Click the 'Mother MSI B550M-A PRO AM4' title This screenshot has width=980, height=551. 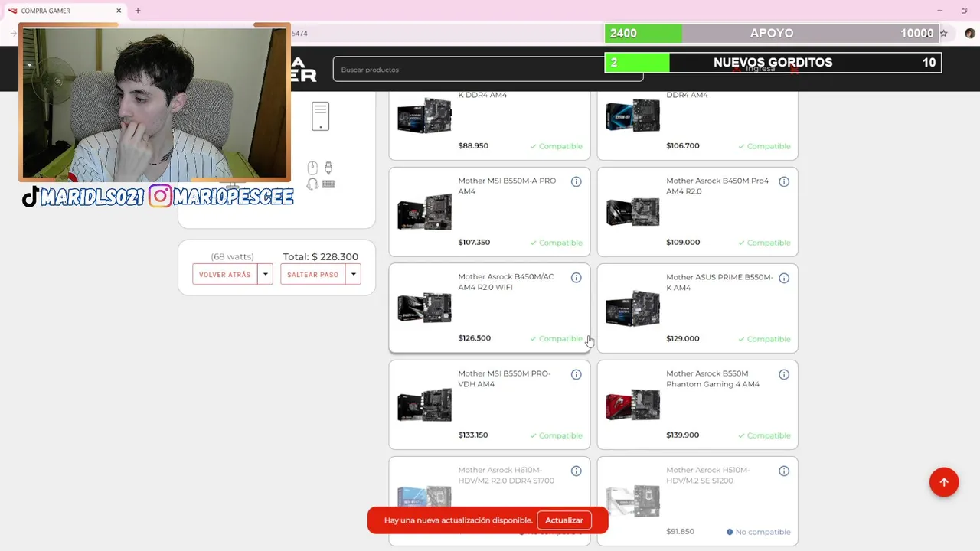[507, 186]
